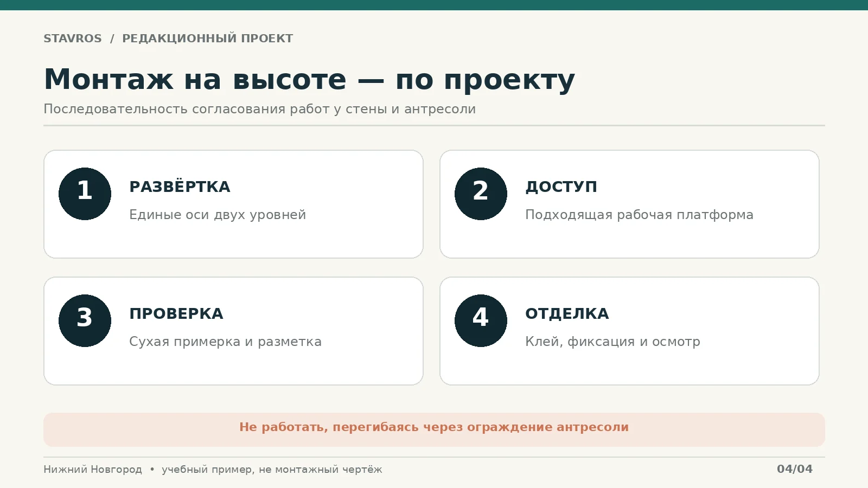
Task: Click the number 2 circle badge
Action: (x=481, y=194)
